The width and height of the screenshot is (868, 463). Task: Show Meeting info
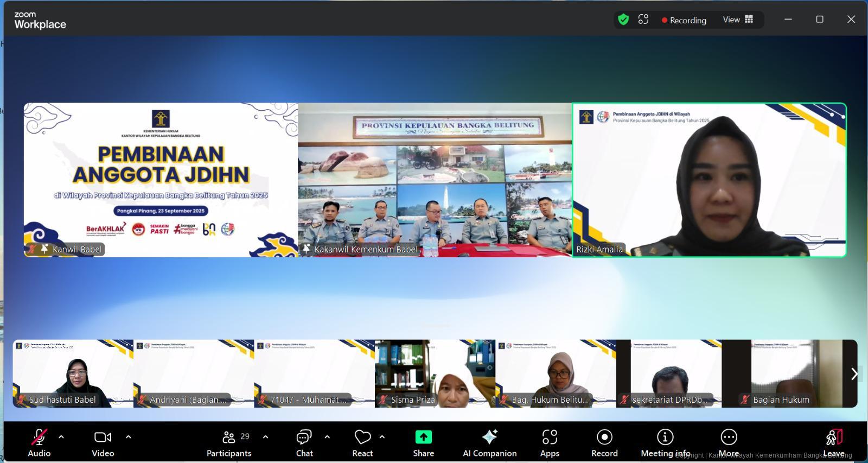[665, 442]
